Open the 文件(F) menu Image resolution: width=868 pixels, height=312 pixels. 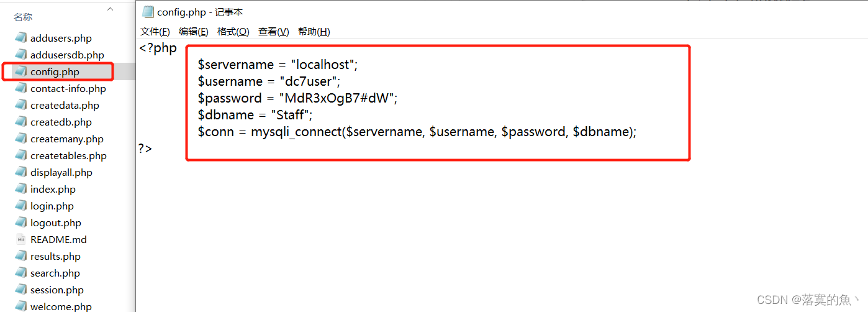(155, 32)
